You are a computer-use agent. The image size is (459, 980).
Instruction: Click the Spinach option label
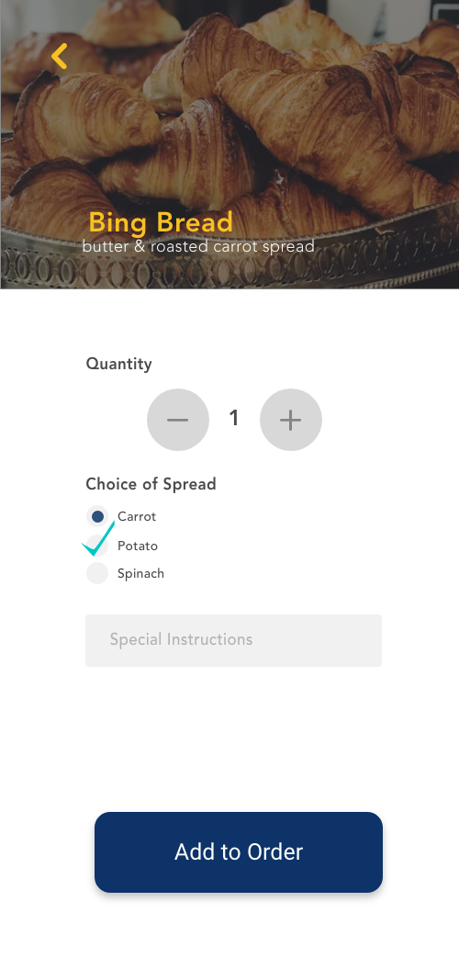[x=140, y=573]
